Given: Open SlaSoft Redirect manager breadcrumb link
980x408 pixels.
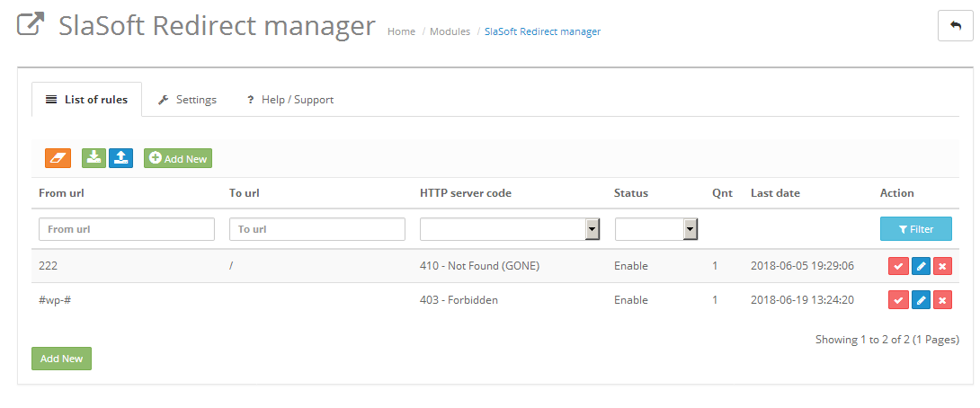Looking at the screenshot, I should point(542,31).
